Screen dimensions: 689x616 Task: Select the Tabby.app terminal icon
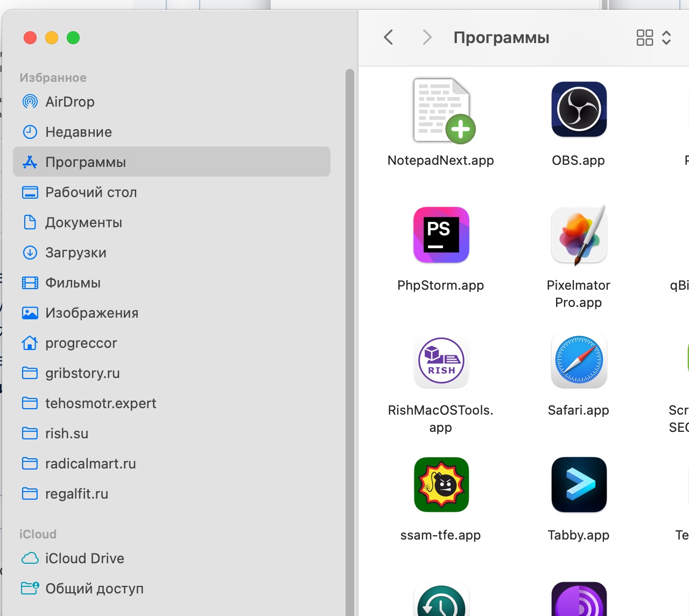(x=579, y=485)
